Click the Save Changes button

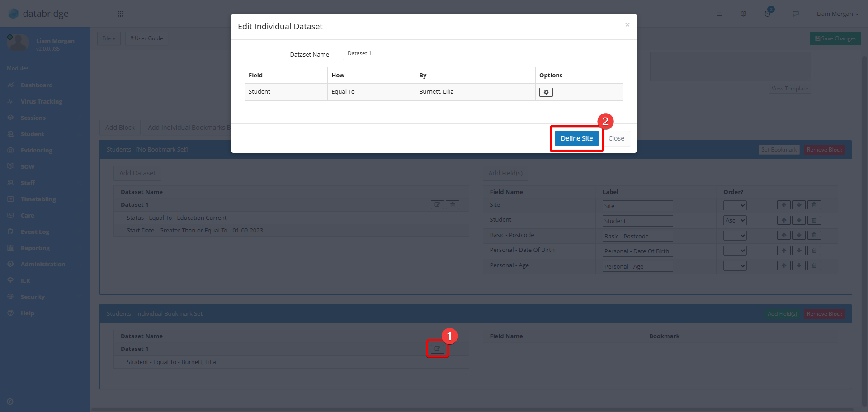[835, 38]
